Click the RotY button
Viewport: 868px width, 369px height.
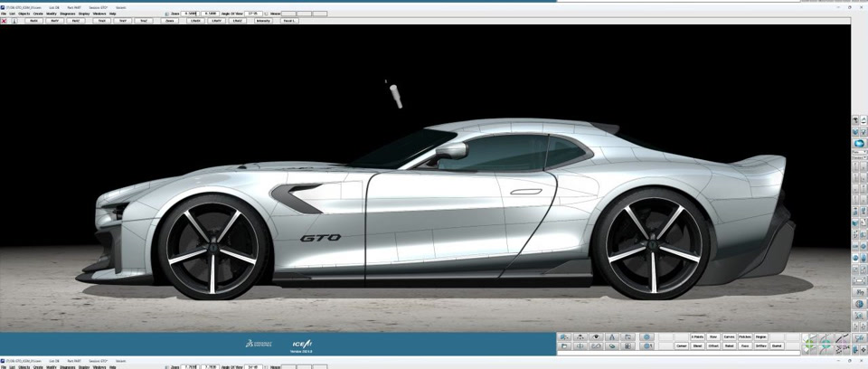pos(54,21)
